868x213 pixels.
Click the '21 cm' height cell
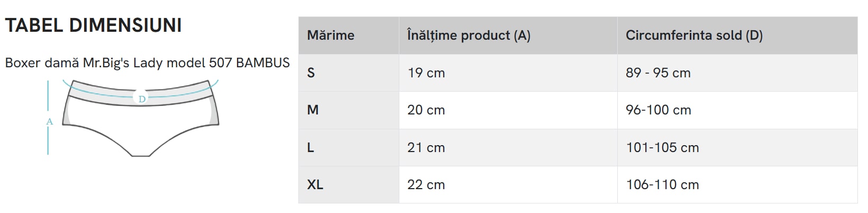[426, 148]
